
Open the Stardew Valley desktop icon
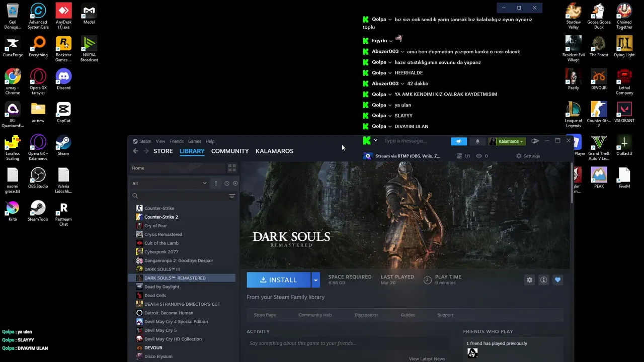click(574, 16)
